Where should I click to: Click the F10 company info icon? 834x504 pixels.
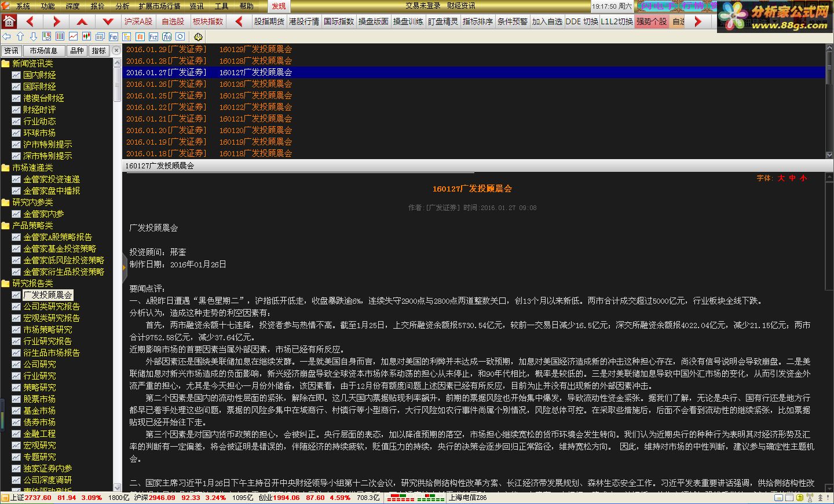click(x=113, y=36)
